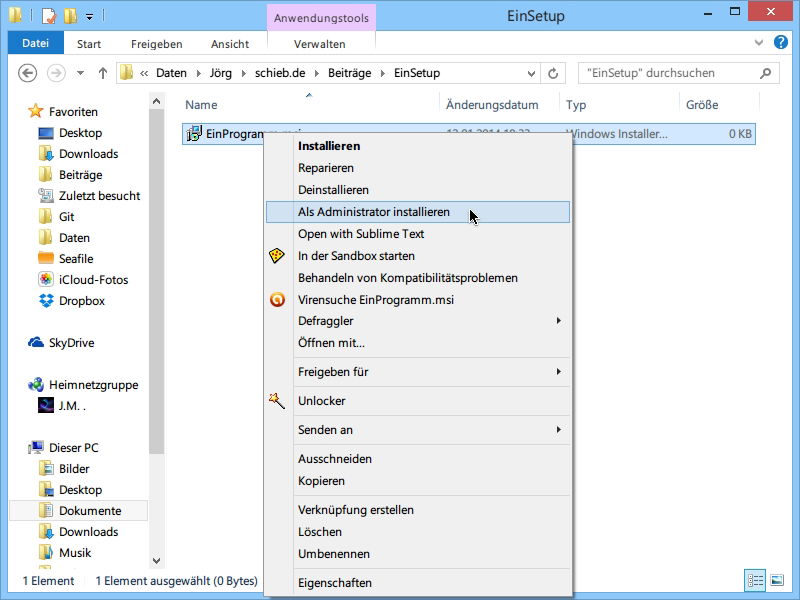Click the Heimnetzgruppe icon
The width and height of the screenshot is (800, 600).
36,384
